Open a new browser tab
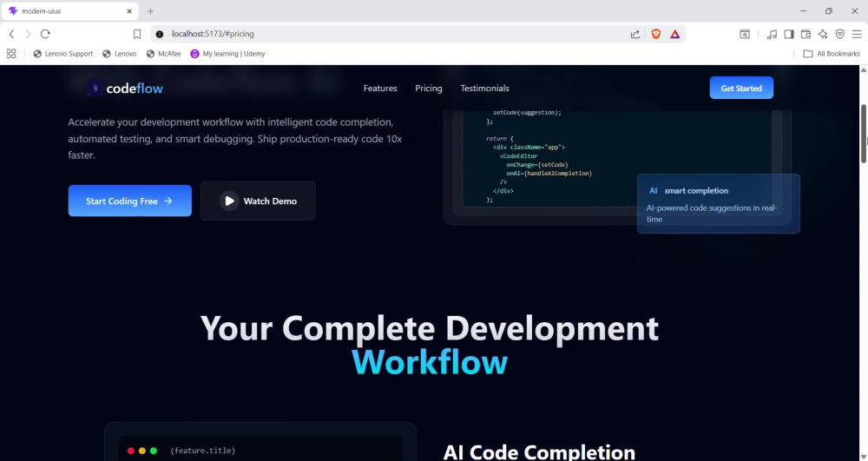The height and width of the screenshot is (461, 868). point(150,11)
